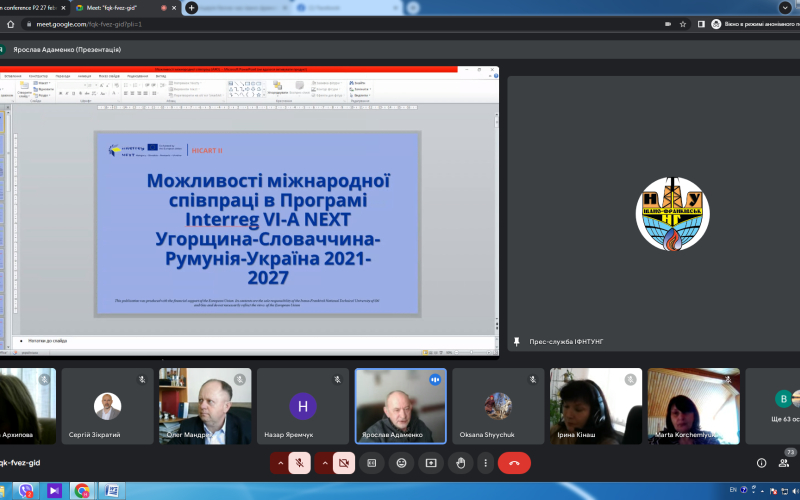The height and width of the screenshot is (500, 800).
Task: Toggle the microphone mute button
Action: (300, 463)
